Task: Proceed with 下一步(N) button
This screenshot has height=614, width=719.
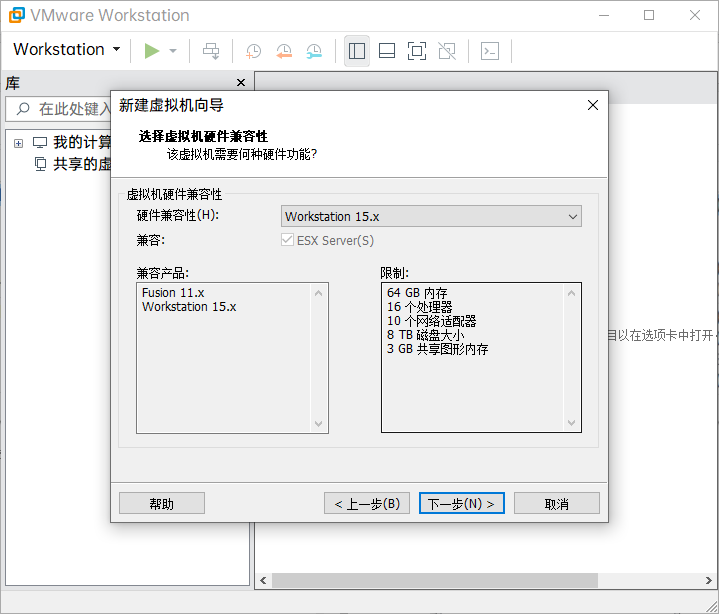Action: (462, 503)
